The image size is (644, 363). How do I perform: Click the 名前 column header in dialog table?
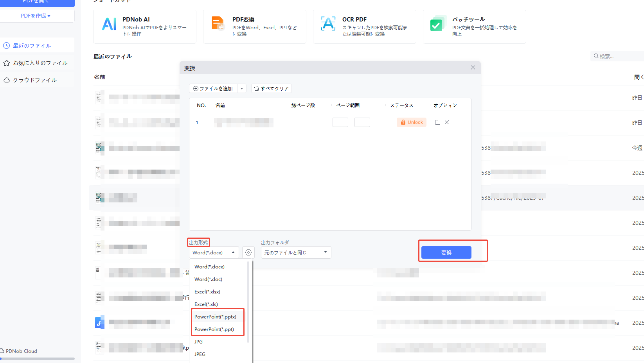pos(220,106)
